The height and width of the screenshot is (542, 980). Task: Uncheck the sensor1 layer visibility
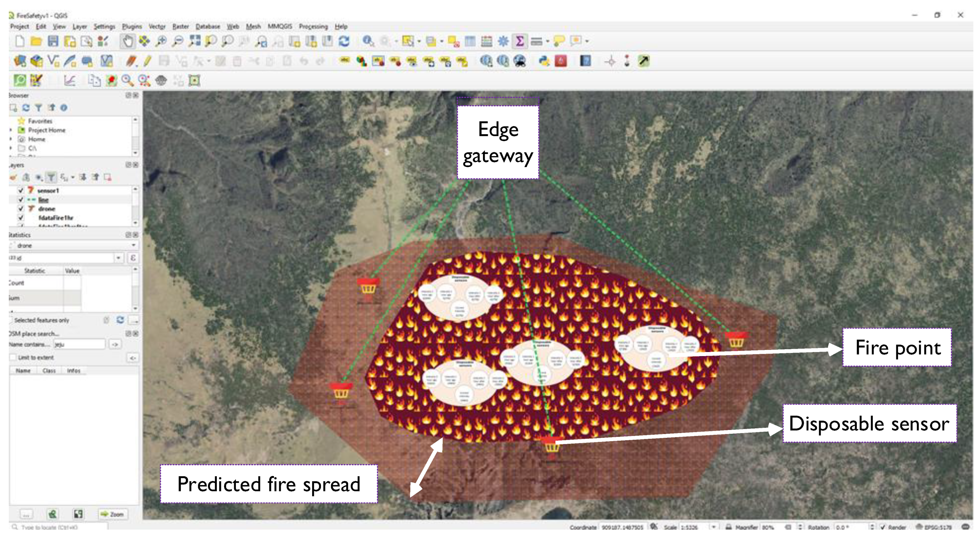21,190
